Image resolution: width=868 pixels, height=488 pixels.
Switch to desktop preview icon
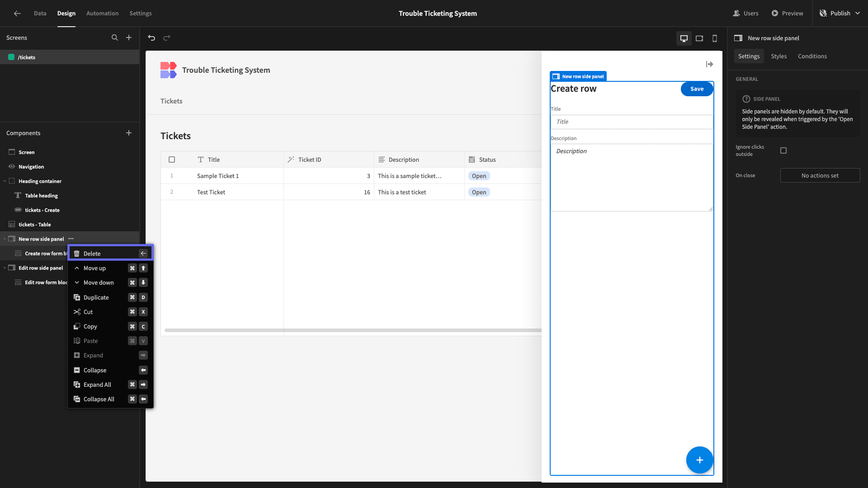[x=684, y=38]
